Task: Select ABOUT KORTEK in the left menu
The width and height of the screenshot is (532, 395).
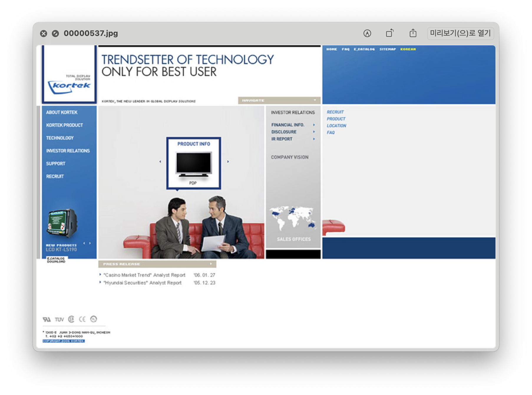Action: click(x=62, y=112)
